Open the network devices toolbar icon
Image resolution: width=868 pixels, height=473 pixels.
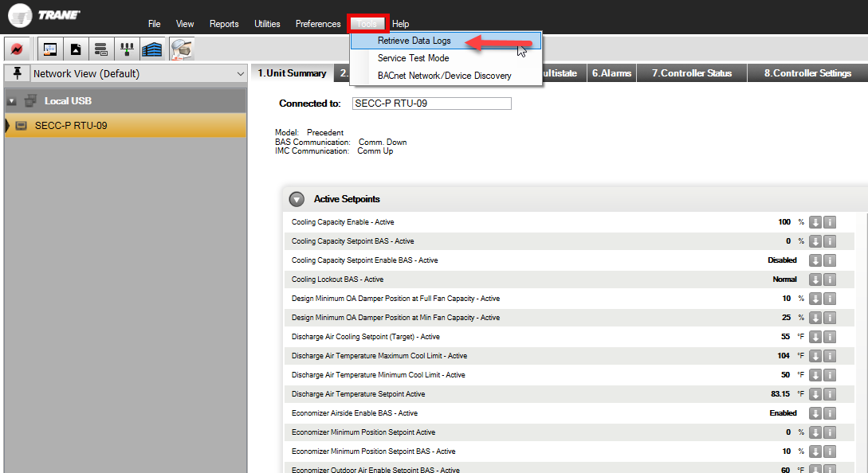click(127, 49)
